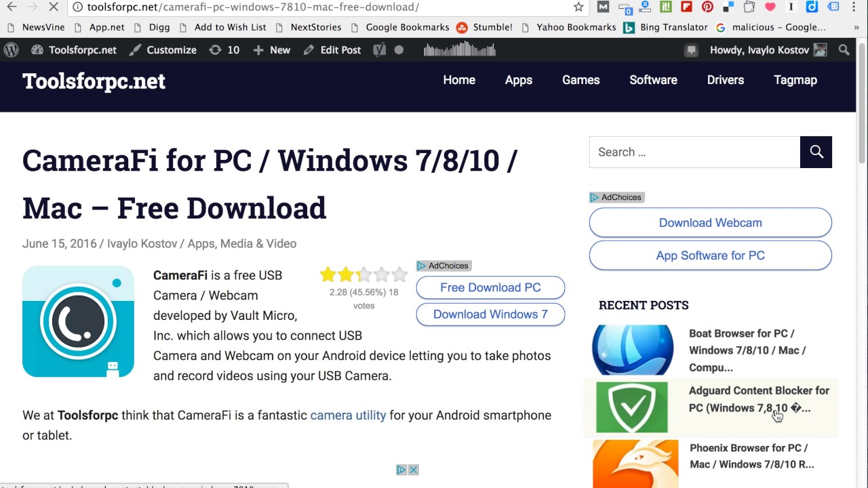This screenshot has height=488, width=868.
Task: Open the Delicious extension icon
Action: click(728, 7)
